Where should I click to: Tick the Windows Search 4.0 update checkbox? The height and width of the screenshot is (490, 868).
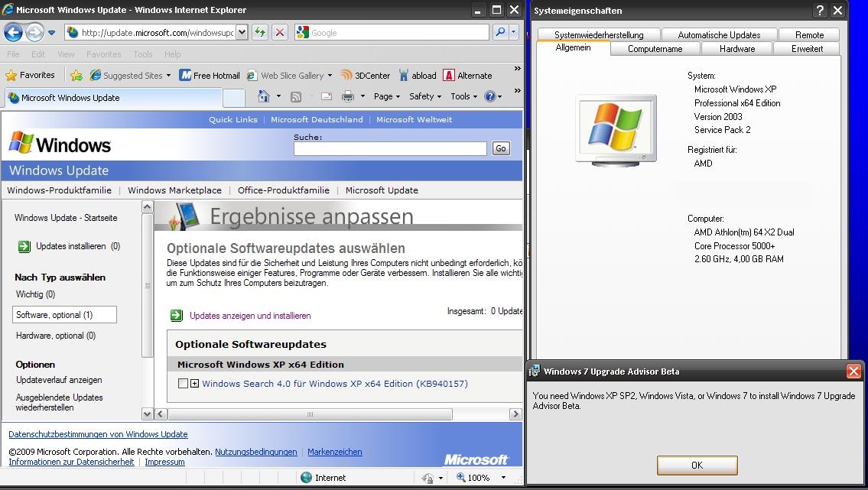coord(184,383)
